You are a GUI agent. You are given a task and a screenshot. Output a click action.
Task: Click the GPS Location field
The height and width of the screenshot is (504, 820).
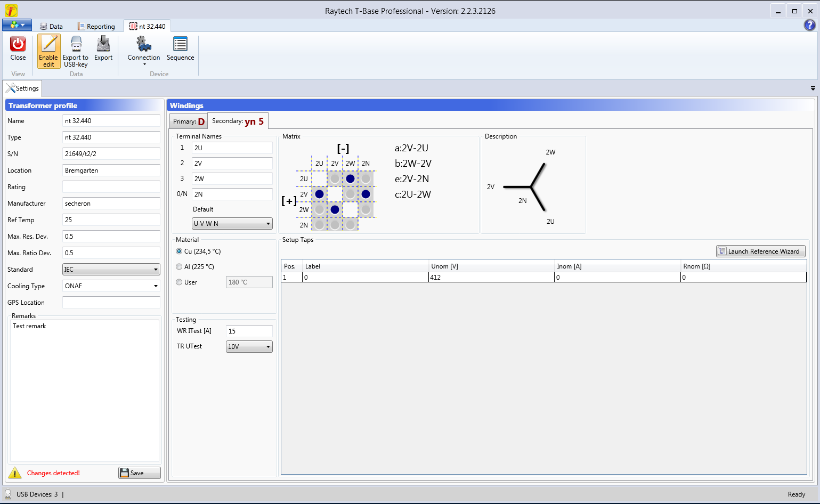(111, 303)
